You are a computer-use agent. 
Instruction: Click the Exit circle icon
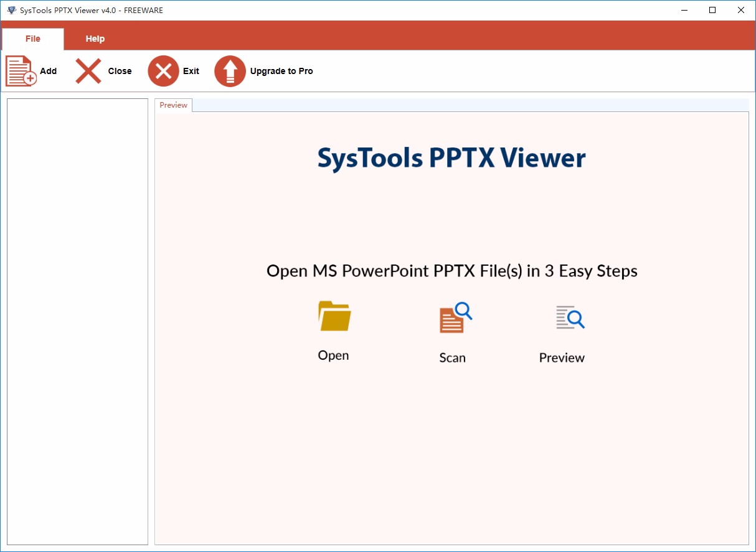163,71
